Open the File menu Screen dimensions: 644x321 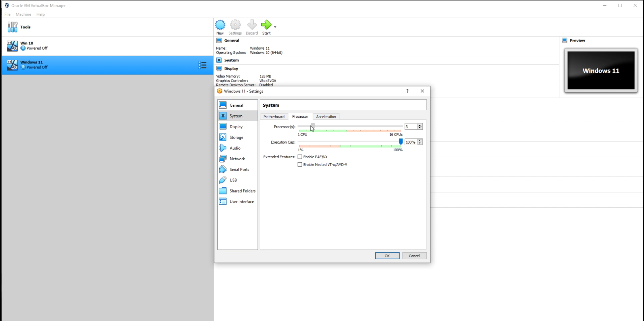(x=7, y=14)
